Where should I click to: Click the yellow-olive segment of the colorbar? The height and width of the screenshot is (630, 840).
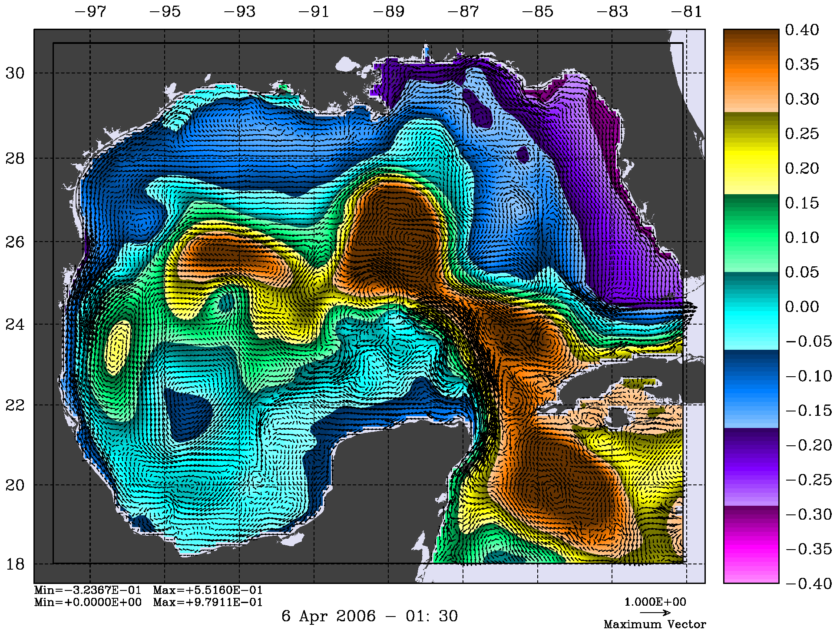click(751, 153)
